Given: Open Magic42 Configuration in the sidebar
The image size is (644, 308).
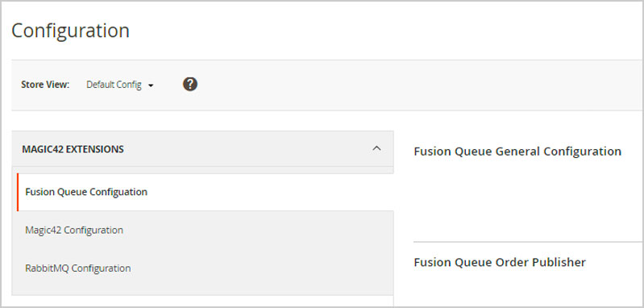Looking at the screenshot, I should coord(74,230).
